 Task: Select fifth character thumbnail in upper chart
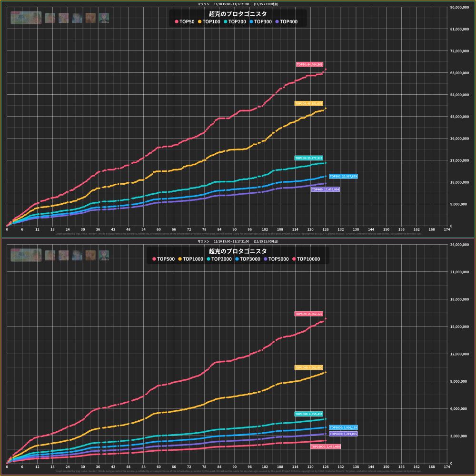pyautogui.click(x=104, y=18)
